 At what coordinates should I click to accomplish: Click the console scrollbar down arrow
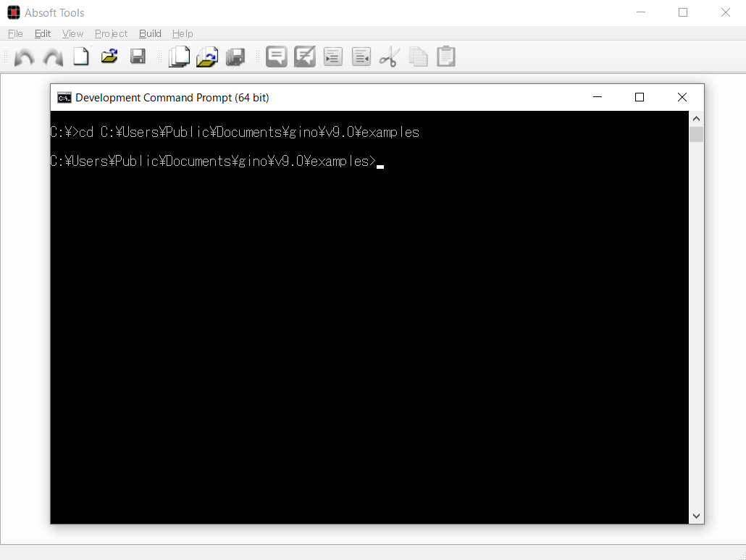(697, 517)
